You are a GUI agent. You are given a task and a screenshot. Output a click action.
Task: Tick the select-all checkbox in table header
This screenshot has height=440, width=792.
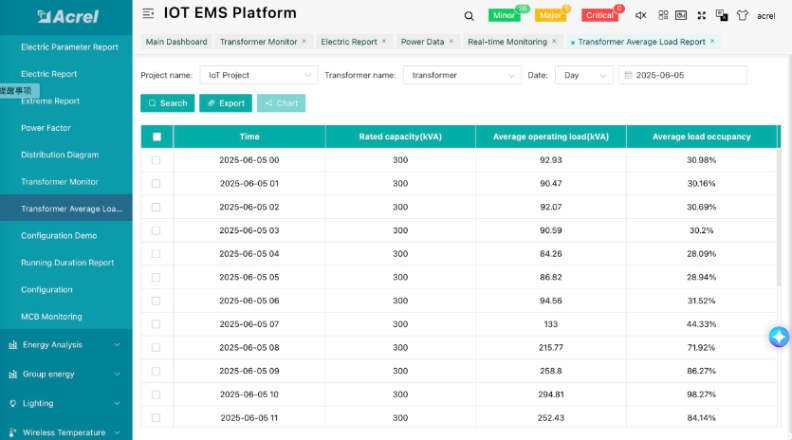point(156,136)
